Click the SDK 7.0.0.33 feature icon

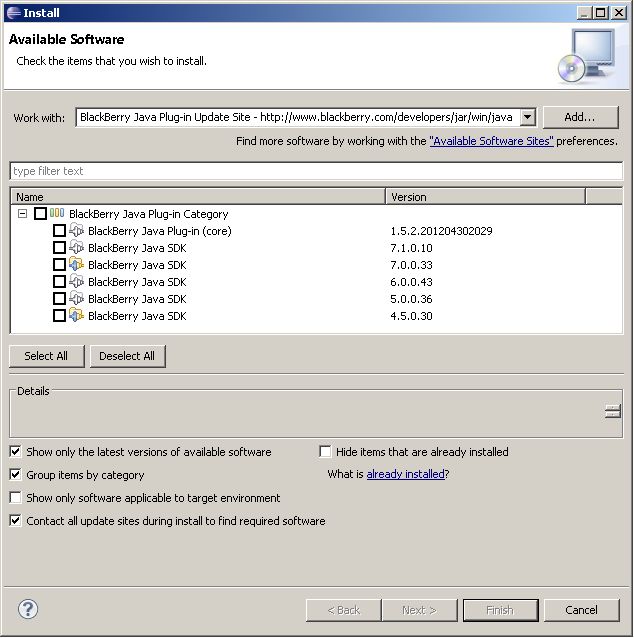(76, 264)
